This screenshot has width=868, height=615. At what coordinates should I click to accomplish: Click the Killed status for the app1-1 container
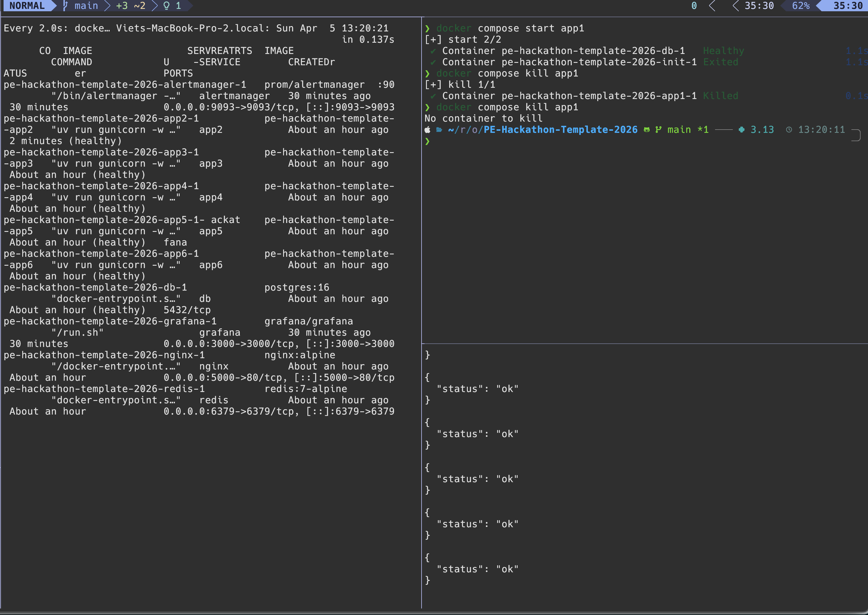[720, 96]
